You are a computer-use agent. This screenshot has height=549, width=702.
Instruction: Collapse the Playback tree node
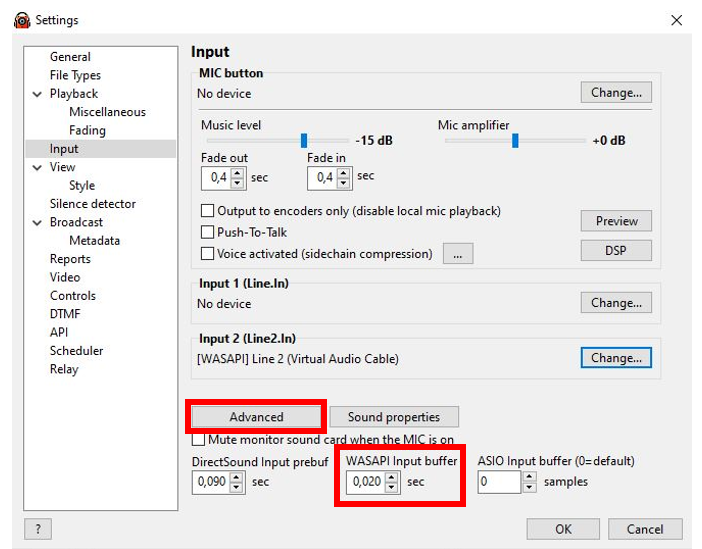(37, 94)
